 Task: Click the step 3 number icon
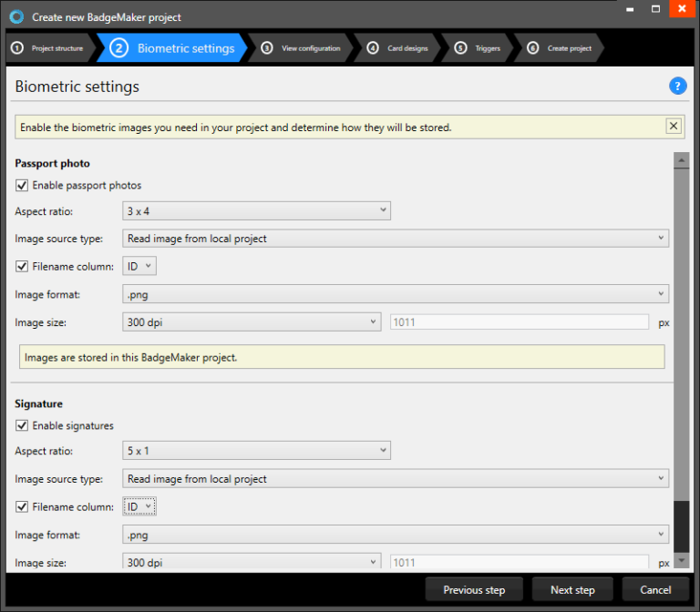[266, 48]
